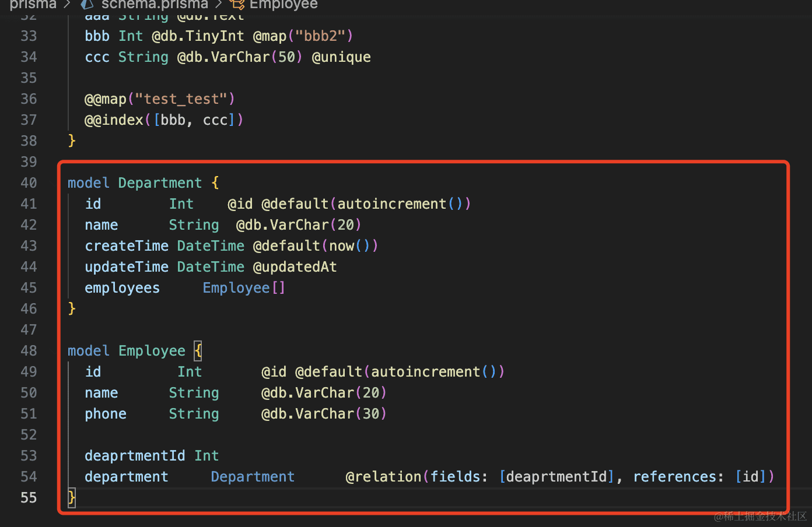This screenshot has width=812, height=527.
Task: Click the Employee model name on line 48
Action: [152, 351]
